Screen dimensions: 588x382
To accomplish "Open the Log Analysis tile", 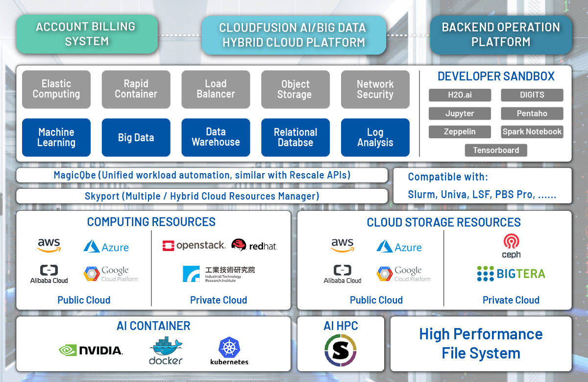I will point(375,138).
